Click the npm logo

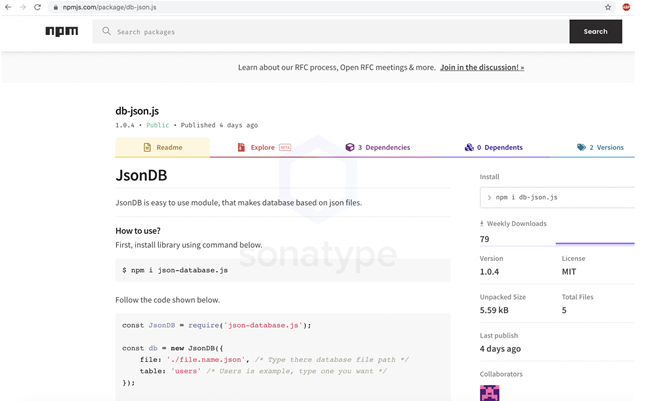click(x=61, y=31)
